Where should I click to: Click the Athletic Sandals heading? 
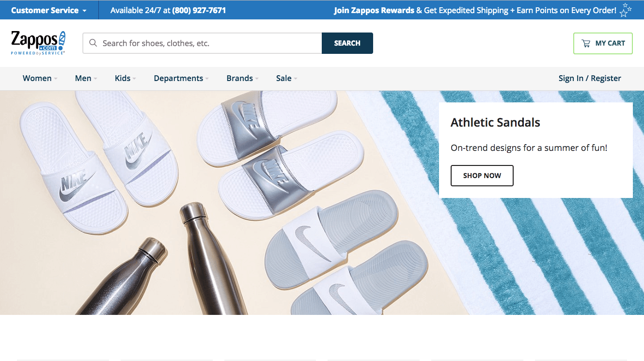[496, 122]
